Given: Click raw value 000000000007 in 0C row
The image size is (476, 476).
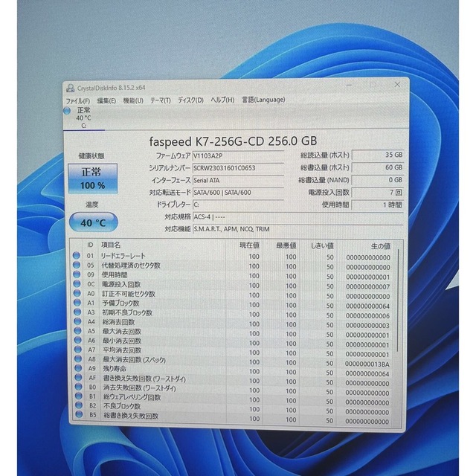Looking at the screenshot, I should click(367, 286).
